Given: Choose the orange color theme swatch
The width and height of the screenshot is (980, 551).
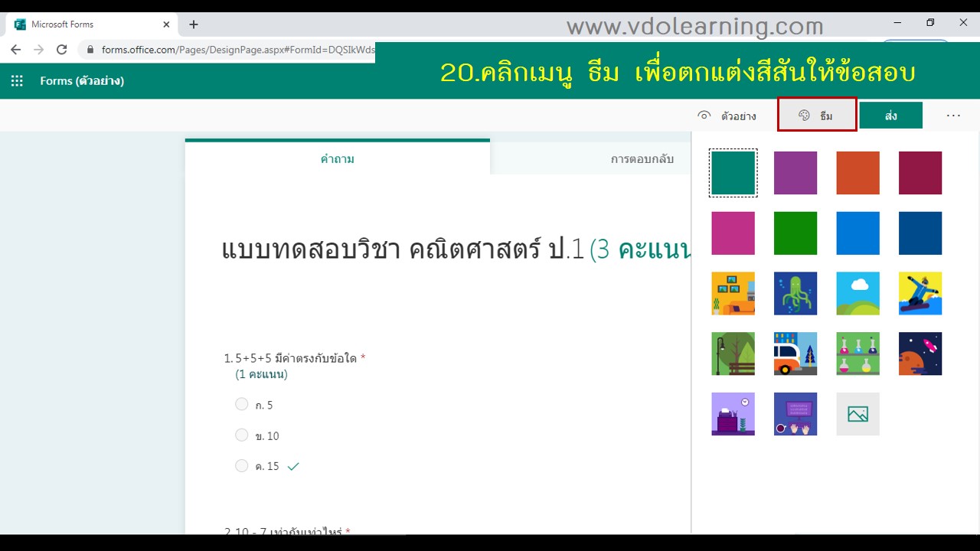Looking at the screenshot, I should tap(857, 173).
